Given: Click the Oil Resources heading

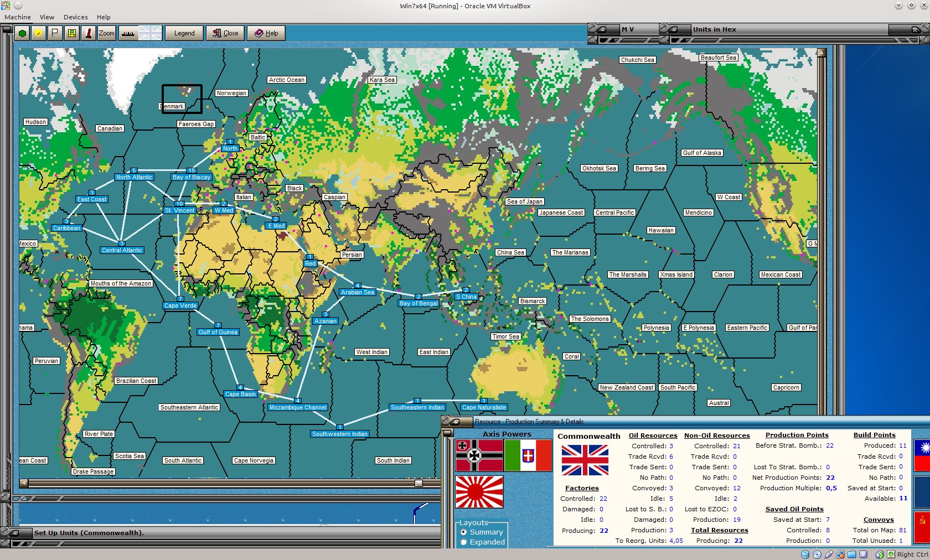Looking at the screenshot, I should tap(653, 435).
